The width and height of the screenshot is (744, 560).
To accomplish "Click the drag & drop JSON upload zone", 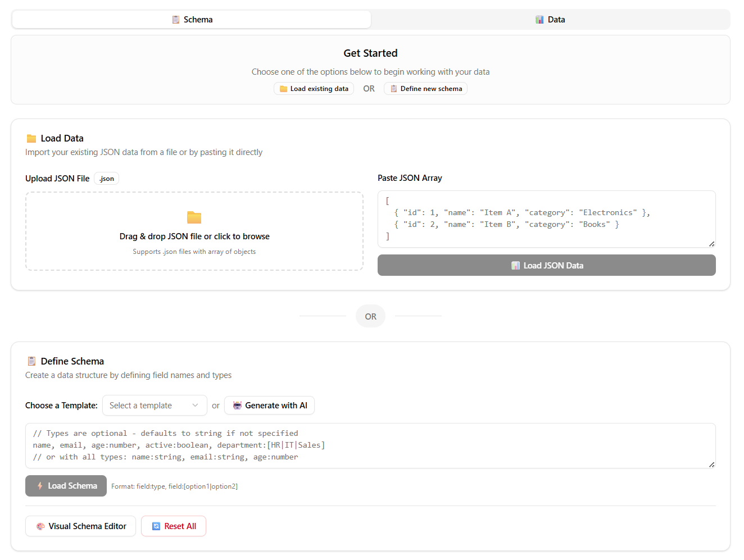I will point(194,231).
